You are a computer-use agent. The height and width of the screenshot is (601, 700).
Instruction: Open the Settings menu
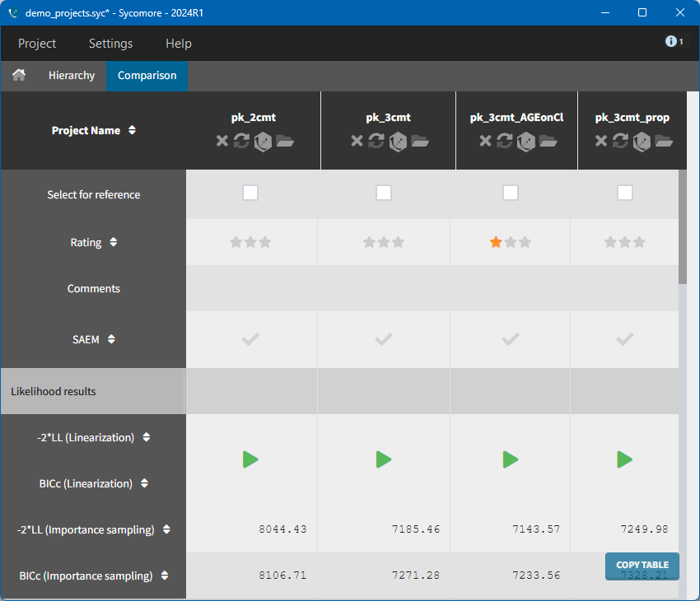[x=110, y=44]
